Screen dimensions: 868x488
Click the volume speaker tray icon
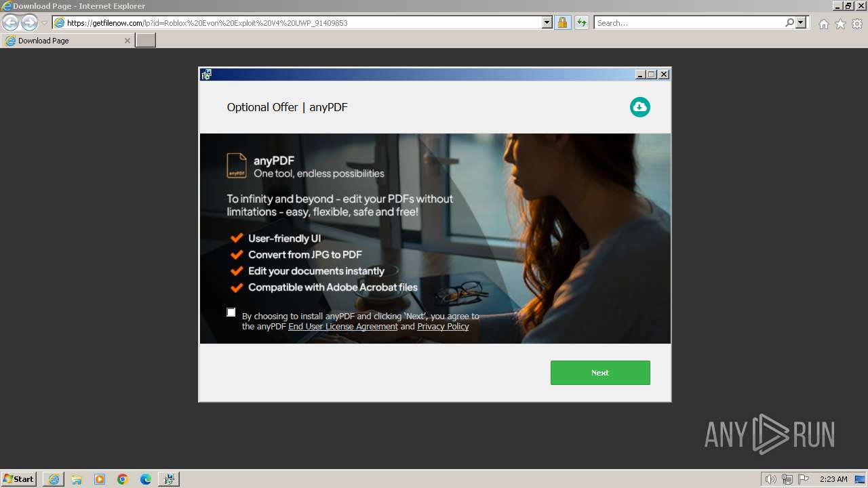click(x=770, y=479)
